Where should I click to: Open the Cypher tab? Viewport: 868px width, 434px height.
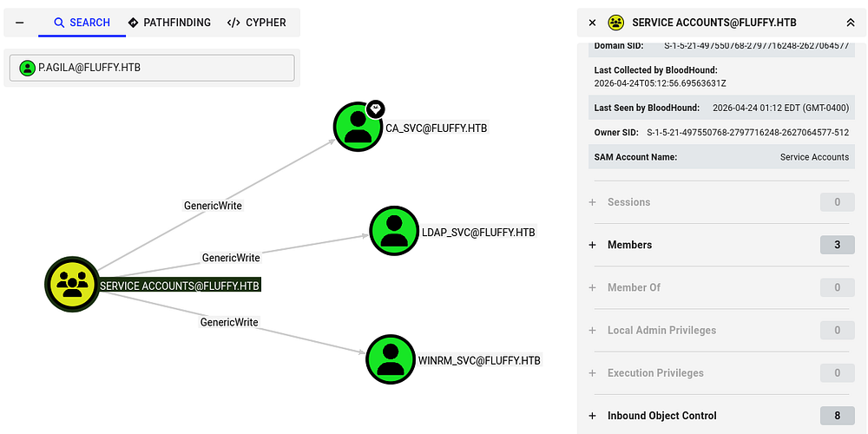pyautogui.click(x=257, y=23)
